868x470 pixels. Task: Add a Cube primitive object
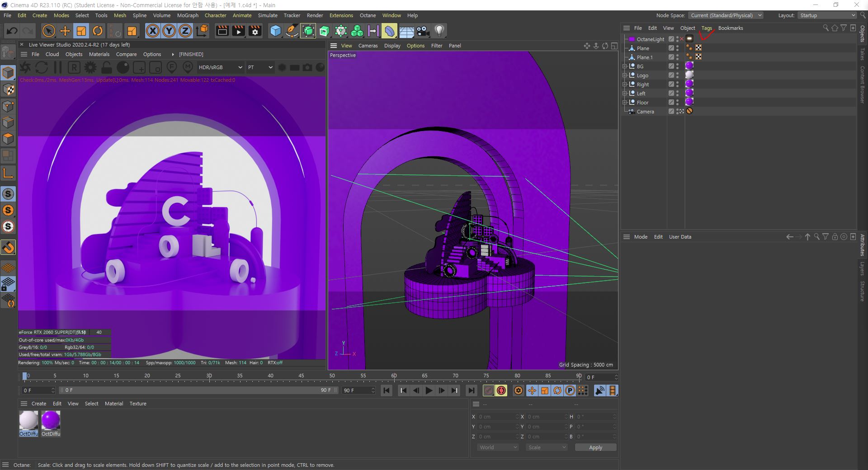[x=275, y=31]
